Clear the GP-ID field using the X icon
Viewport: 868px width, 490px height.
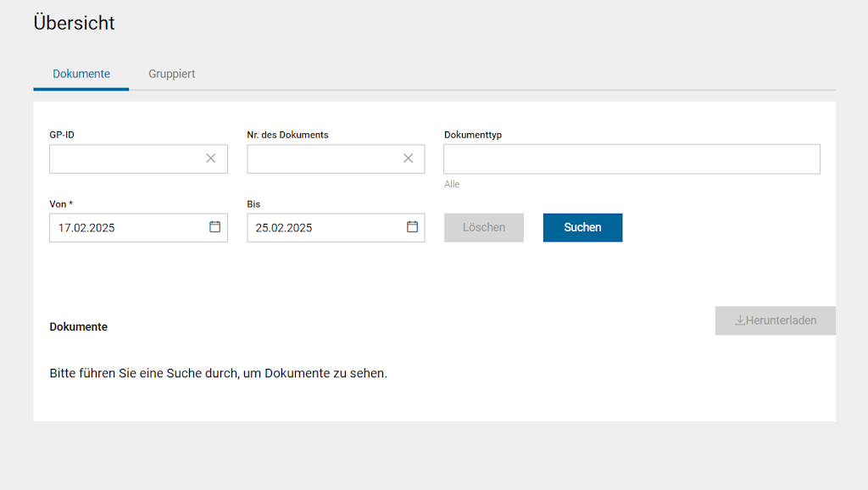pos(211,159)
